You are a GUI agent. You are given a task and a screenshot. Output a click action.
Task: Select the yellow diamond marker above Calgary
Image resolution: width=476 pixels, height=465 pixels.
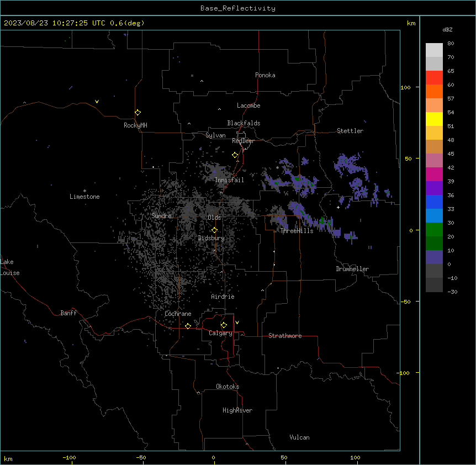point(224,325)
